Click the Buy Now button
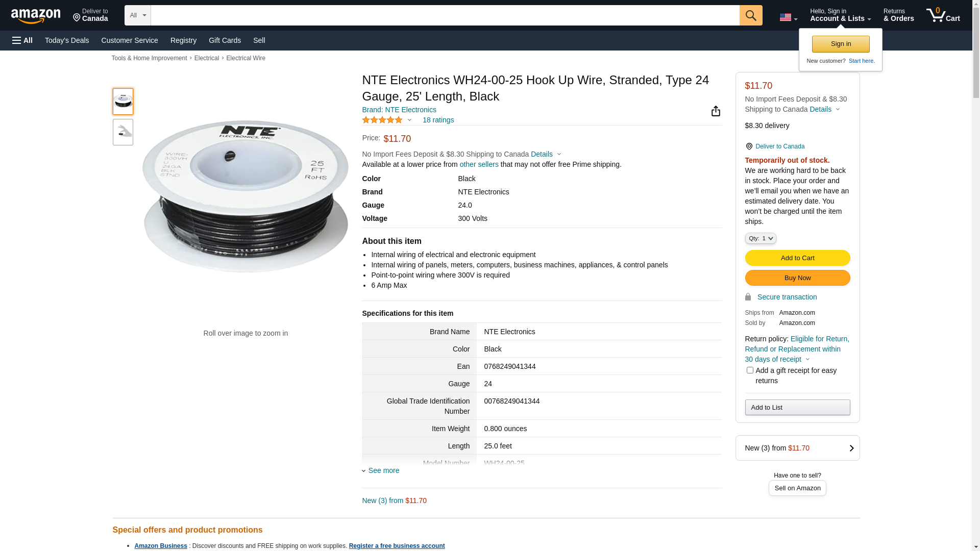The image size is (980, 551). click(x=797, y=278)
